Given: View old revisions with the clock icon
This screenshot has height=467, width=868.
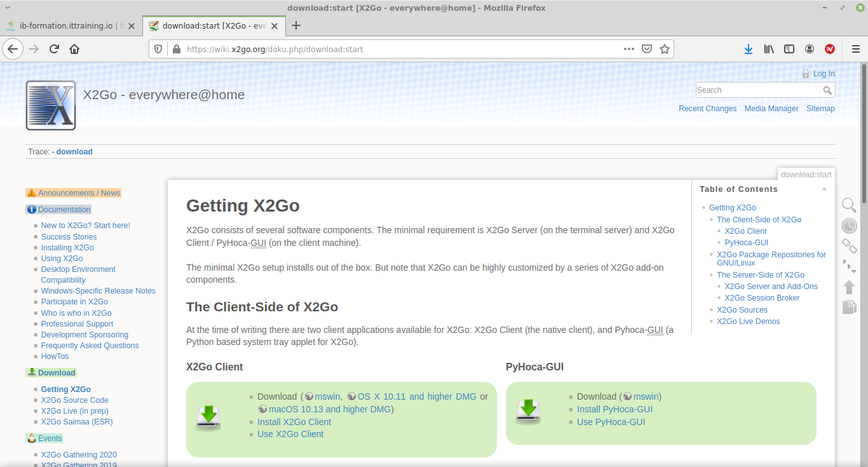Looking at the screenshot, I should [850, 226].
